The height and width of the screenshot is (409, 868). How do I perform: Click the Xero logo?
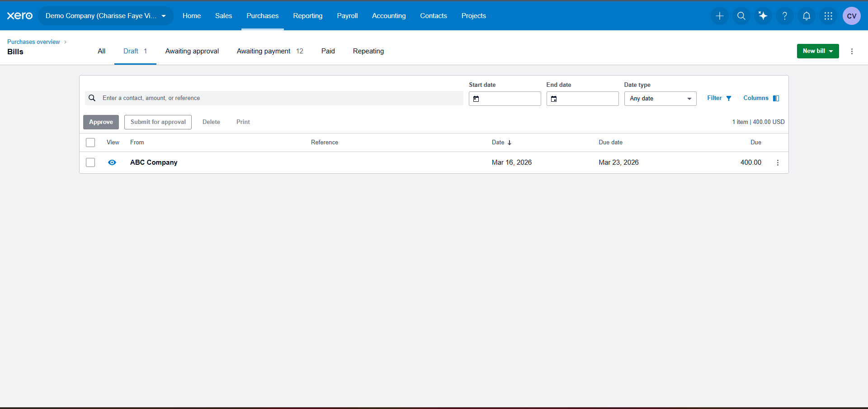tap(20, 16)
